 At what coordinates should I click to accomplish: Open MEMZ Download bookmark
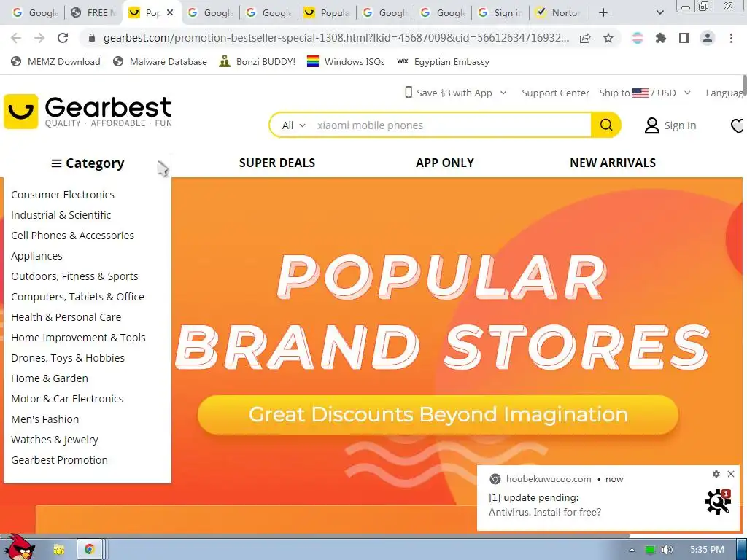tap(55, 61)
